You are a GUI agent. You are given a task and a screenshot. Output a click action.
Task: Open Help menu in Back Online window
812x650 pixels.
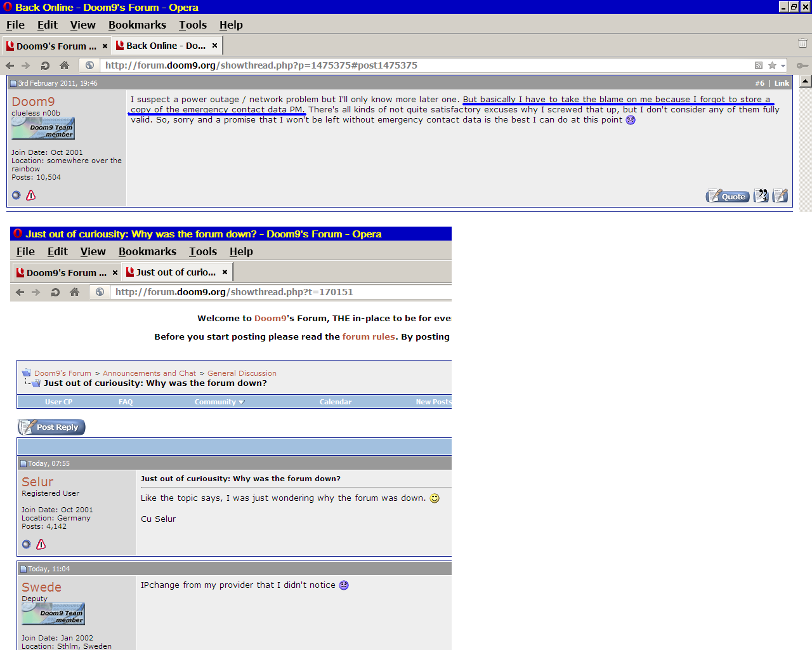[231, 25]
